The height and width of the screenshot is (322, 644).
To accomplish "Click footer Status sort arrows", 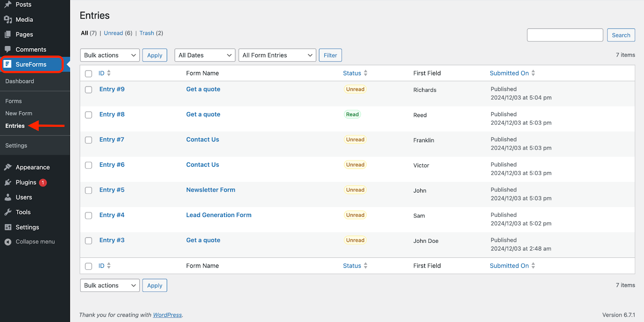I will 365,266.
